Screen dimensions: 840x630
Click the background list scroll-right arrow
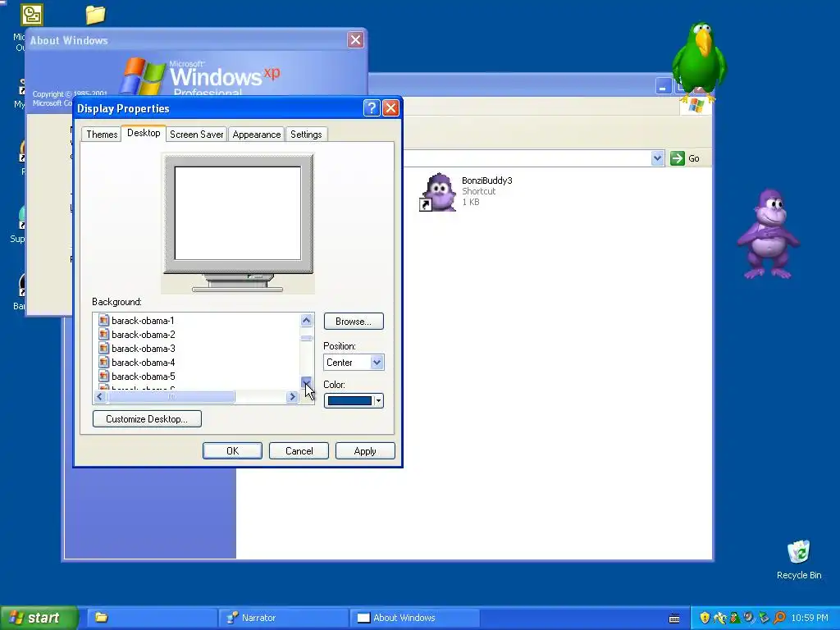click(x=292, y=396)
